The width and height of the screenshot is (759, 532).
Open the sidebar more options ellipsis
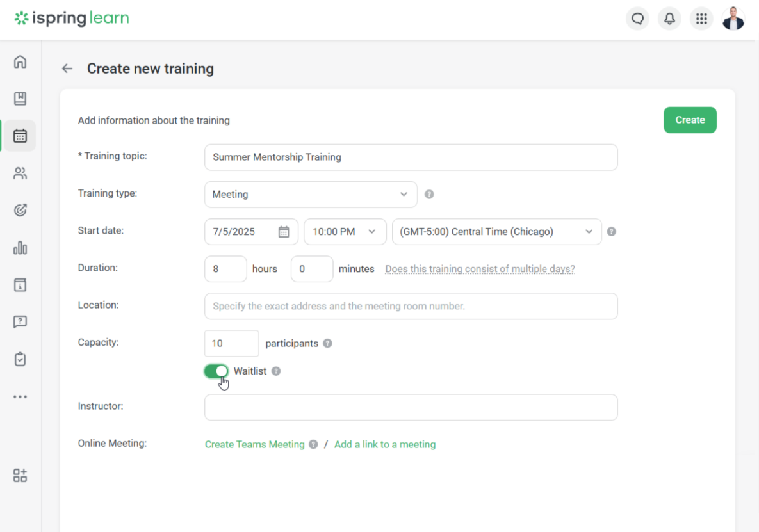point(20,396)
